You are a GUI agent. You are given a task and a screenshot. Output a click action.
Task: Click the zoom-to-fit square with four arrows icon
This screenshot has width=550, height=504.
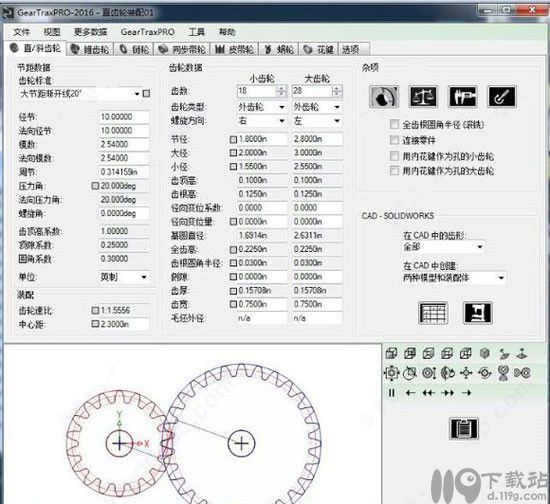tap(391, 373)
